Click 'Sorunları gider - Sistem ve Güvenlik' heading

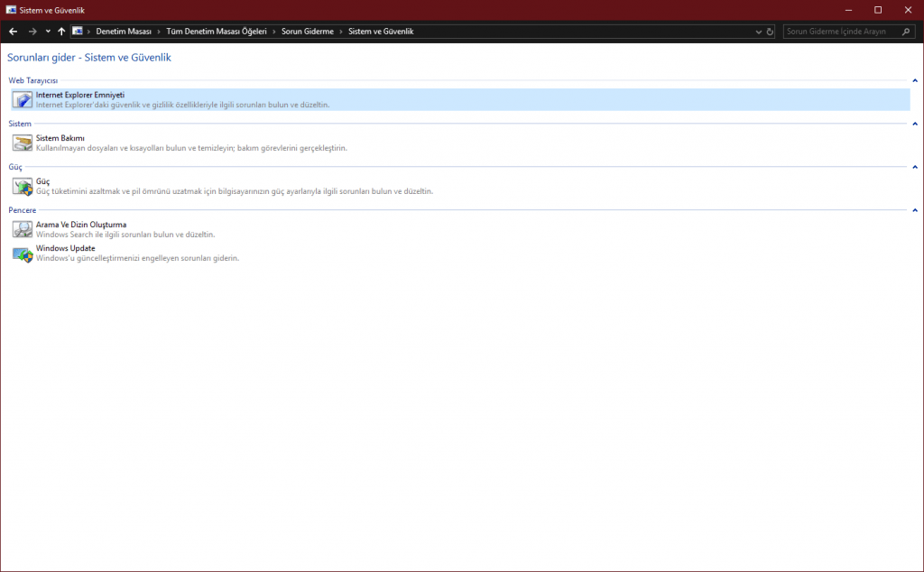[89, 57]
